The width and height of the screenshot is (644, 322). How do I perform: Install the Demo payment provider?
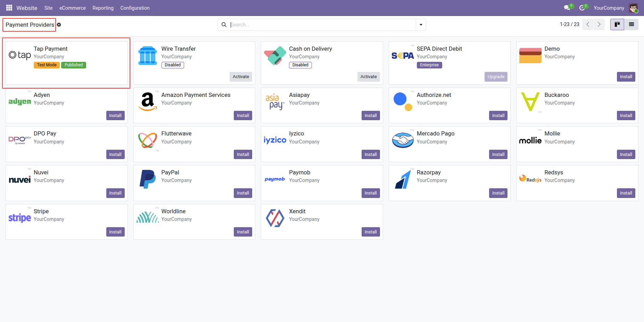coord(626,77)
